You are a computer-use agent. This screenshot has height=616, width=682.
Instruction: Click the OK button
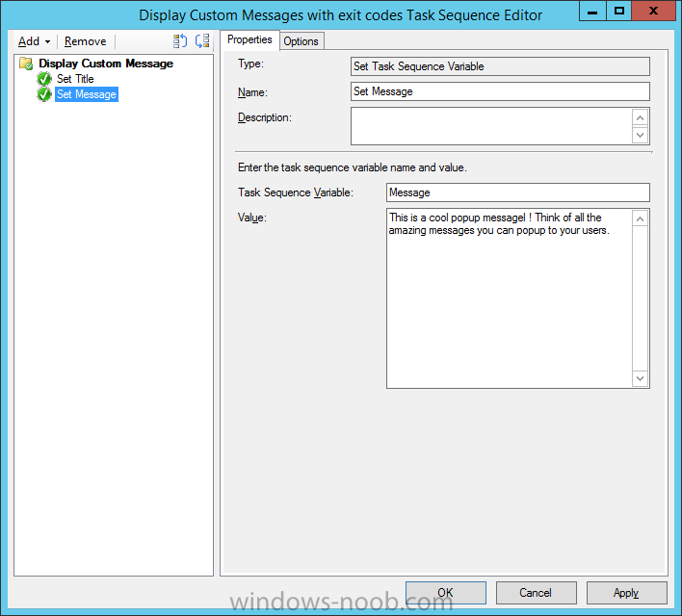coord(446,593)
